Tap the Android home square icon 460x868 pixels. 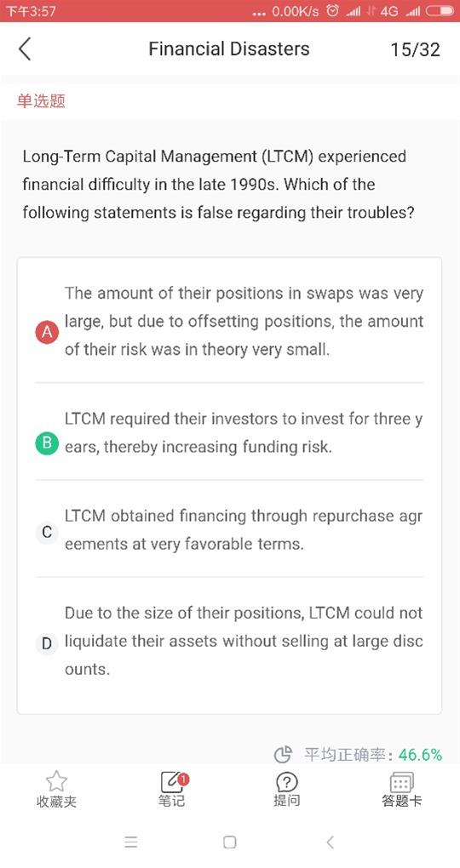click(x=229, y=842)
